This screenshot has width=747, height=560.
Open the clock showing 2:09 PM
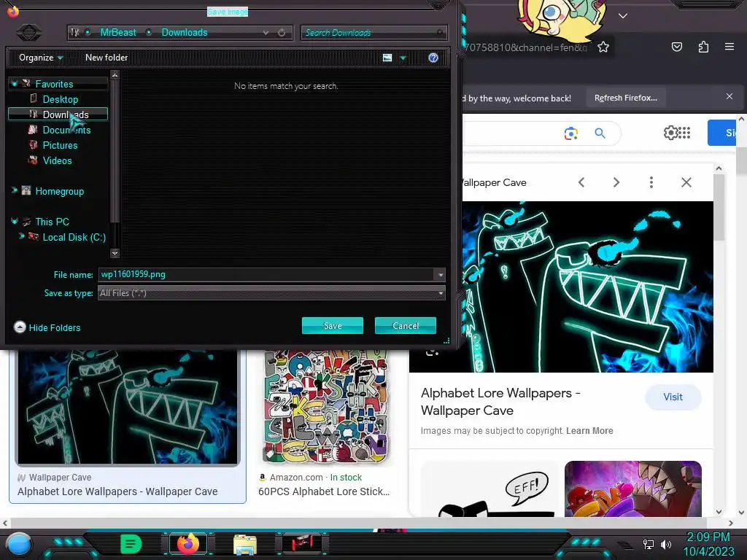pyautogui.click(x=708, y=544)
